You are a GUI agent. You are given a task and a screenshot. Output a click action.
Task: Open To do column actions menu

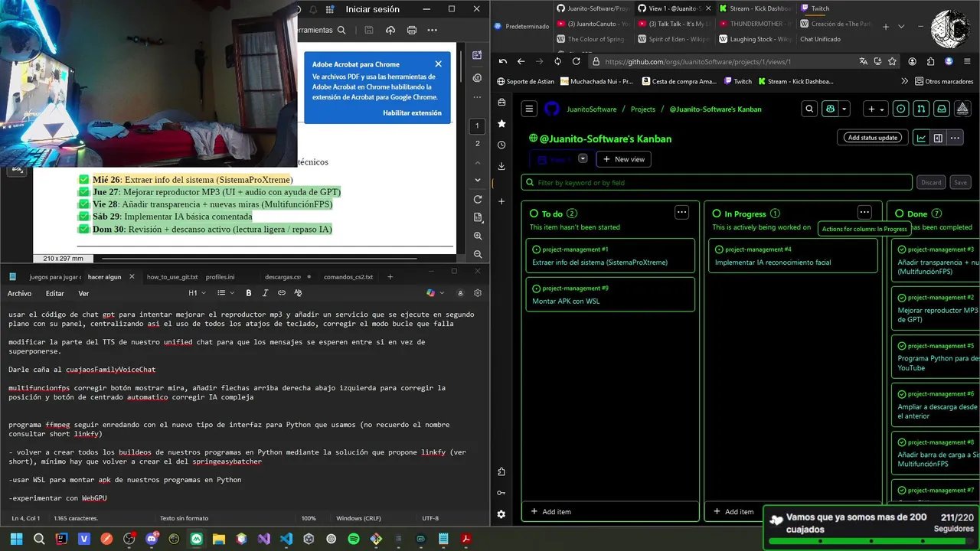click(681, 213)
